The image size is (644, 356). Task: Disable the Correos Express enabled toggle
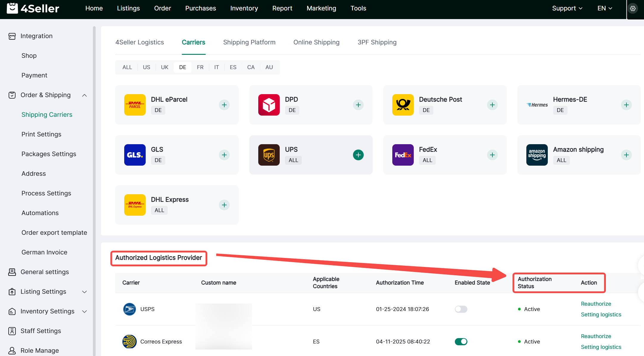[461, 342]
